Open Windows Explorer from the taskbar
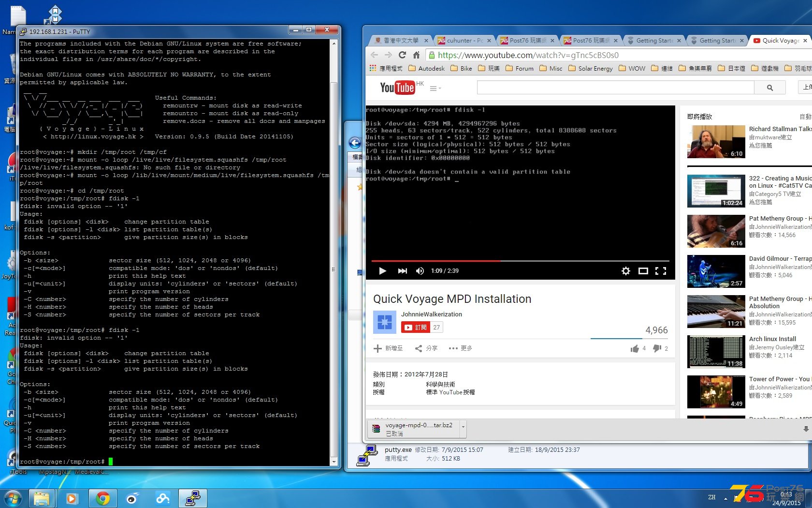Screen dimensions: 812x508 (x=42, y=498)
